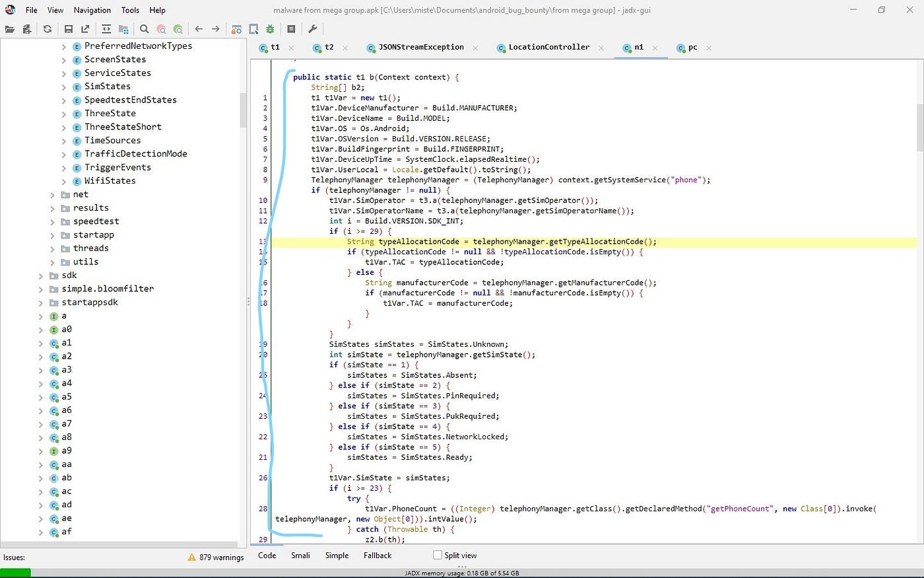
Task: Click the Export project toolbar icon
Action: pos(85,29)
